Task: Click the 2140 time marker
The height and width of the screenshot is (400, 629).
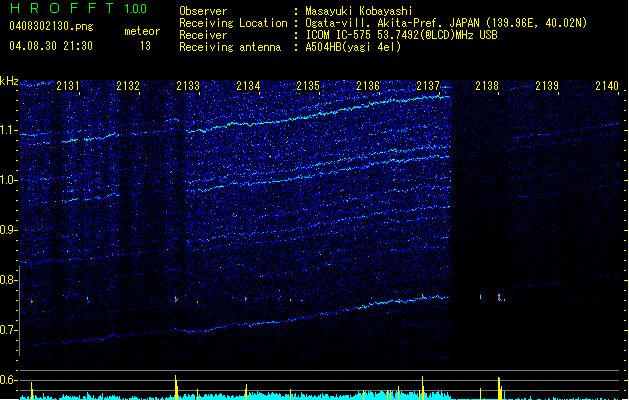Action: click(x=607, y=86)
